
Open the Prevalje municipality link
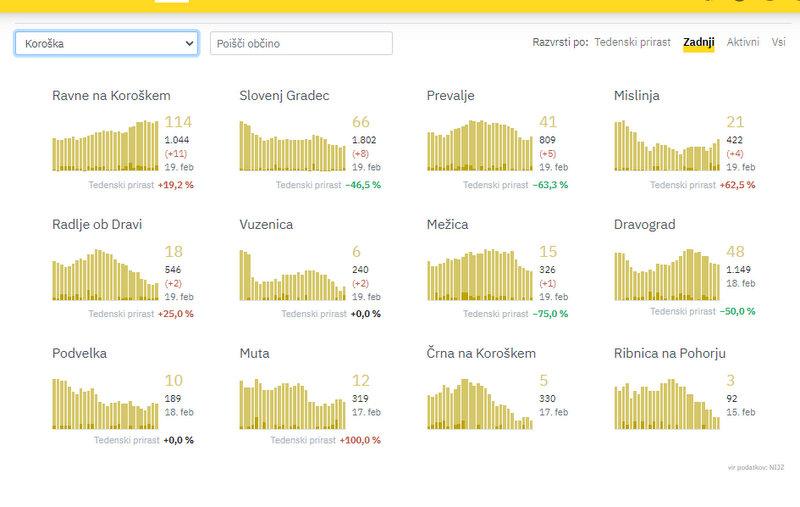[x=450, y=96]
